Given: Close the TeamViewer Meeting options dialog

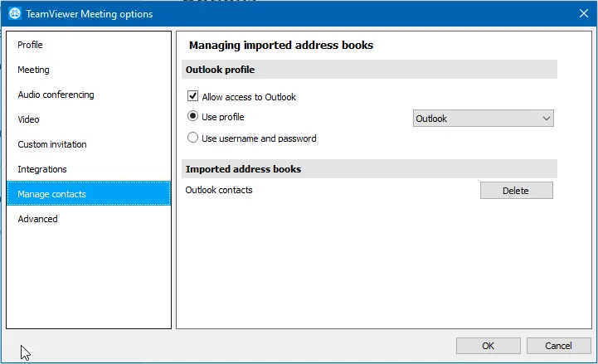Looking at the screenshot, I should 584,14.
